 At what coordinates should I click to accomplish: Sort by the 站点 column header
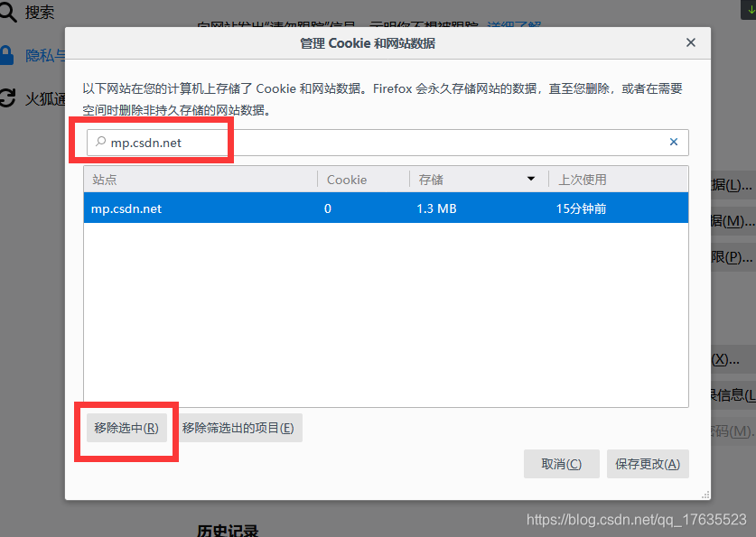point(201,180)
